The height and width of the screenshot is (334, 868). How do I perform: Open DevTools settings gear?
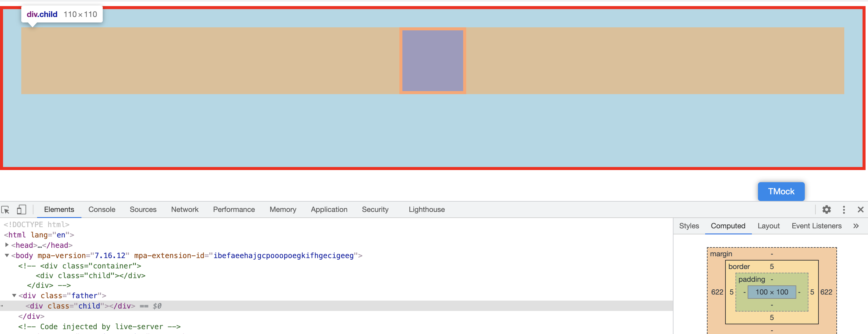pyautogui.click(x=826, y=210)
